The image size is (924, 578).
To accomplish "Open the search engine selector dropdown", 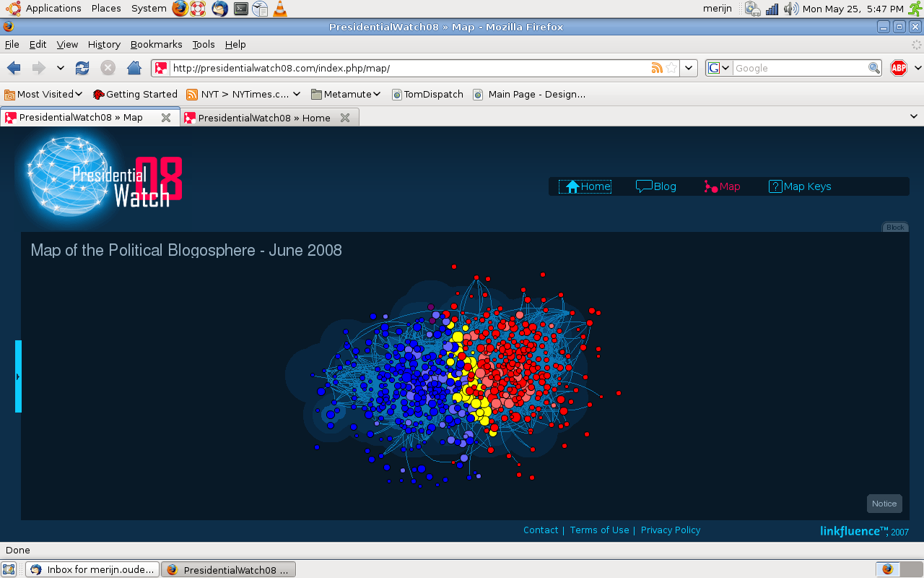I will [719, 68].
